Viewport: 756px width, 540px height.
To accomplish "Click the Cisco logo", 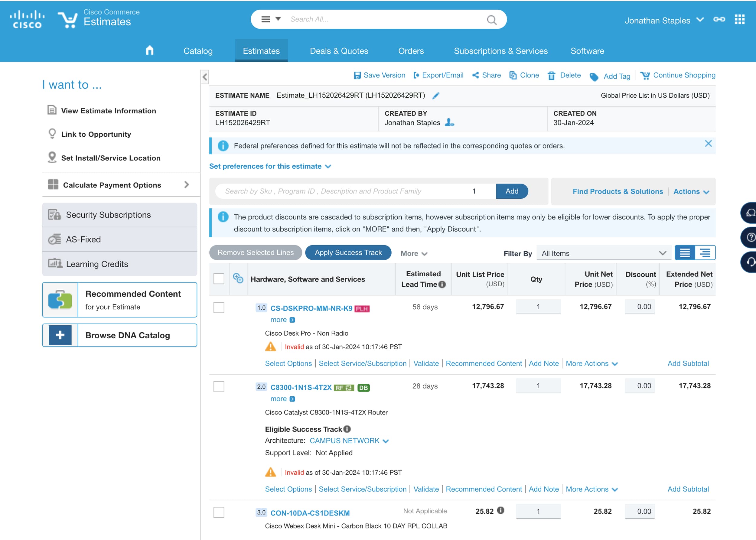I will click(27, 19).
